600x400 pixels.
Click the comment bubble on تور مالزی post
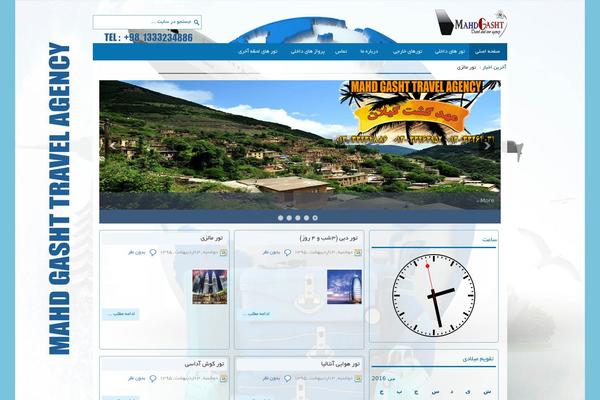pos(153,252)
